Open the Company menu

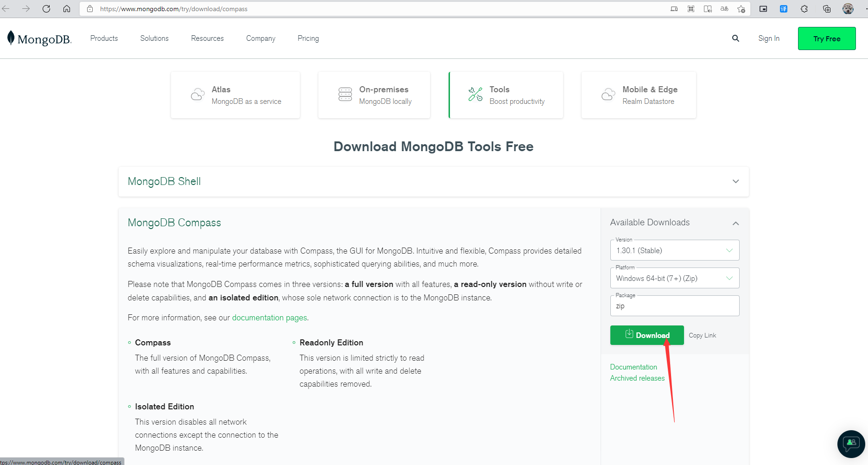click(260, 38)
